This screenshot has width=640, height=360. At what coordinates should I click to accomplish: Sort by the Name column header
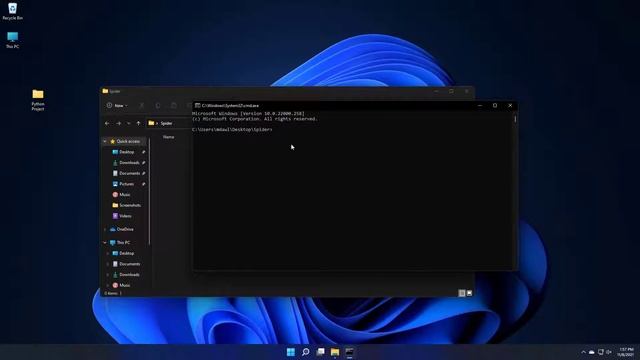pyautogui.click(x=169, y=137)
